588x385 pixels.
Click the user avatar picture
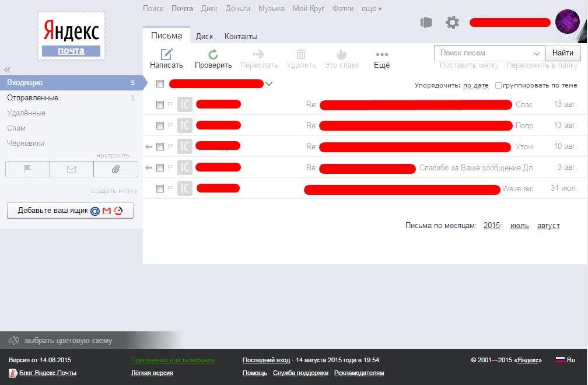[567, 22]
